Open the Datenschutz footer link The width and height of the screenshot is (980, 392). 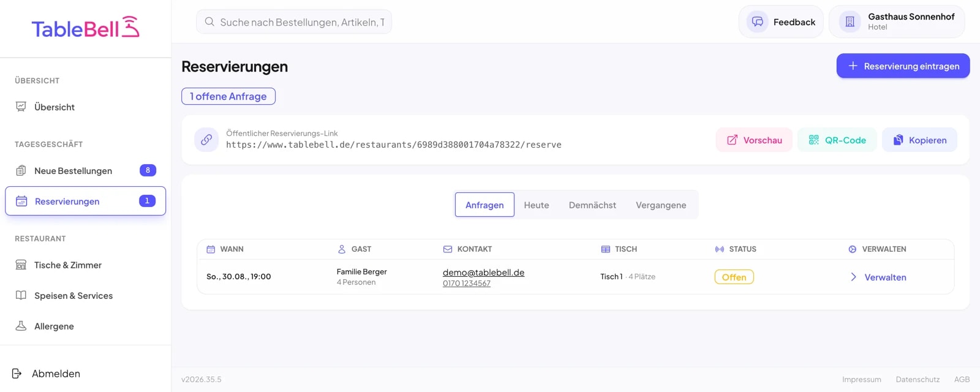pyautogui.click(x=918, y=380)
